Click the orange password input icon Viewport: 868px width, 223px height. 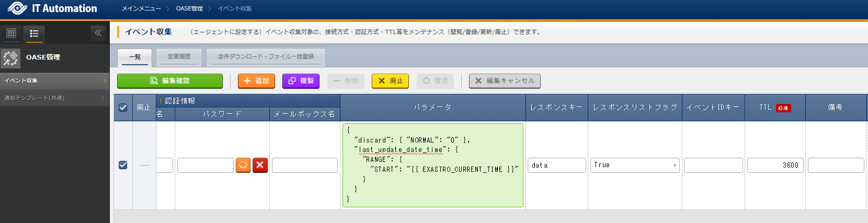pos(243,165)
